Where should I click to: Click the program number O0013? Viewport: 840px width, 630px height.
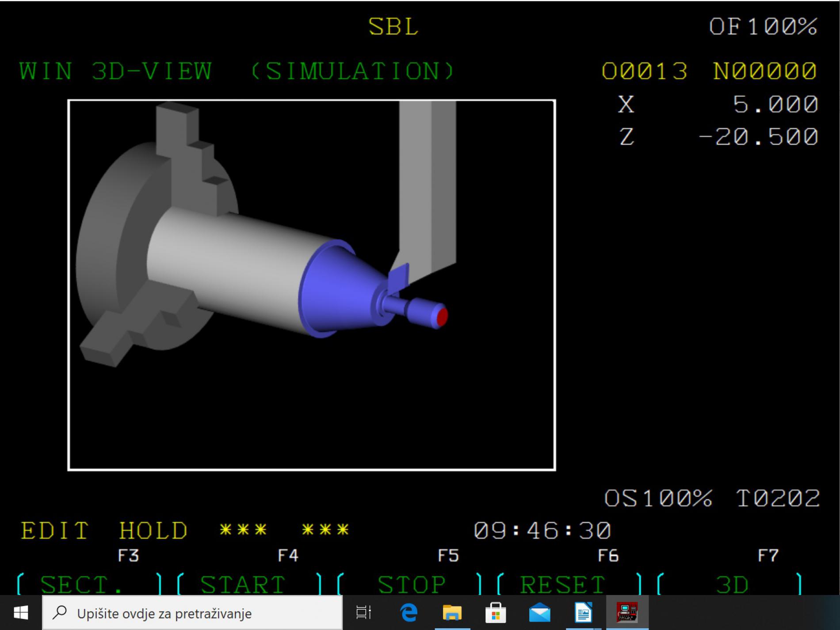click(644, 71)
